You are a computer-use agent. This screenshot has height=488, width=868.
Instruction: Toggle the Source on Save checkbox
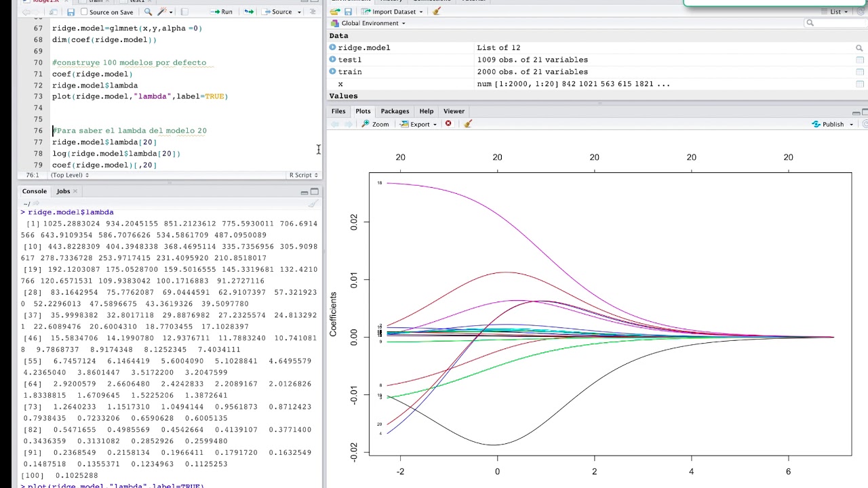(x=84, y=12)
